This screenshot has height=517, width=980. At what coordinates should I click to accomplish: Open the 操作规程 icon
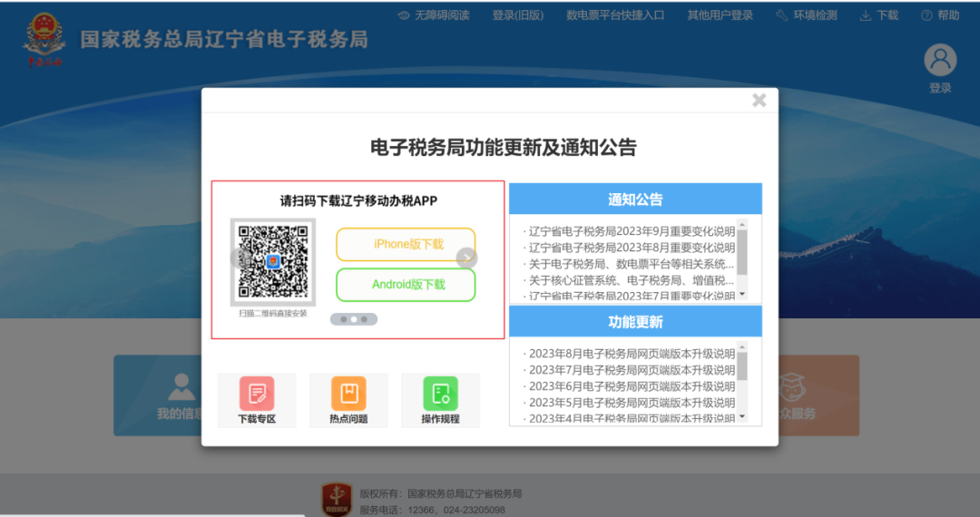coord(440,395)
